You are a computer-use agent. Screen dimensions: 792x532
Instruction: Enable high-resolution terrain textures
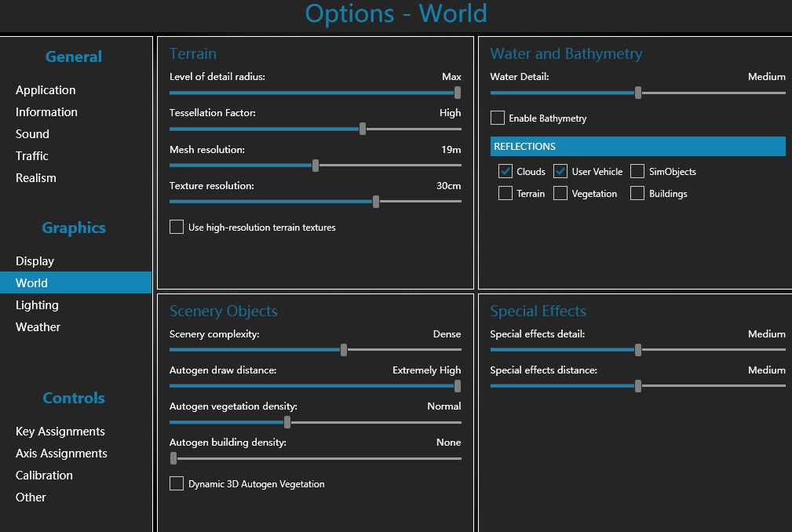click(x=177, y=228)
